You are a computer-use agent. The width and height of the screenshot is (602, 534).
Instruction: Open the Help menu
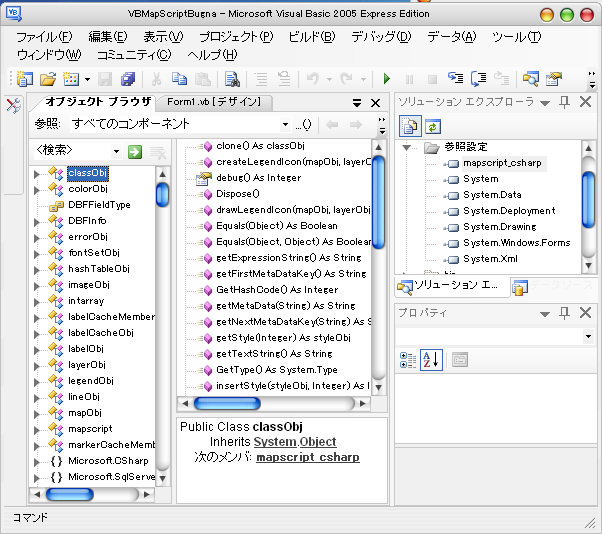coord(212,55)
